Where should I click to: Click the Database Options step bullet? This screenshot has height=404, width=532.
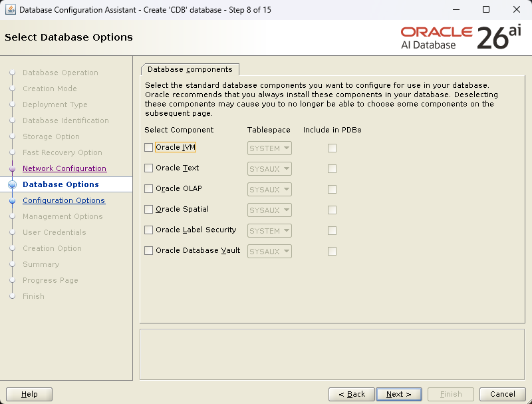[x=13, y=184]
